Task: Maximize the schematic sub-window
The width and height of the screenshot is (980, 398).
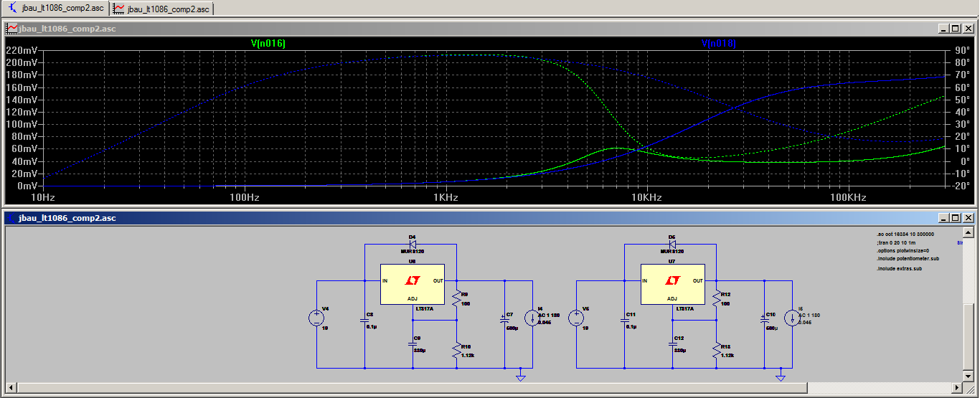Action: coord(955,217)
